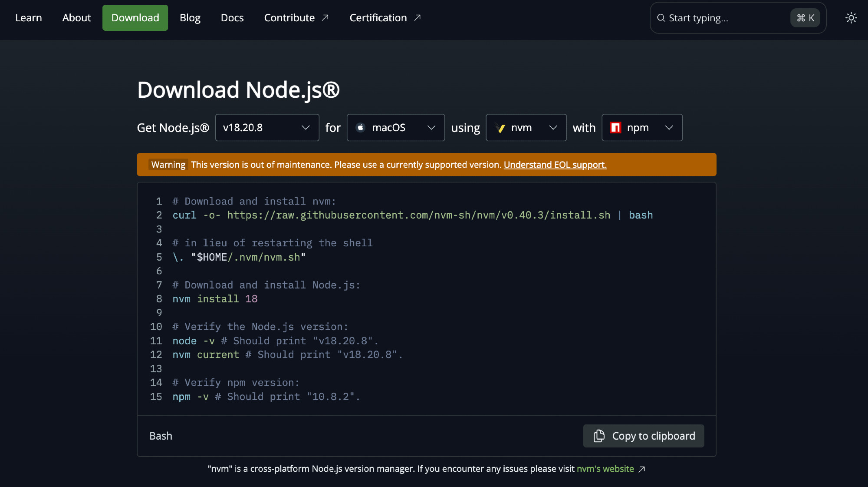Expand the nvm installation method dropdown chevron
Image resolution: width=868 pixels, height=487 pixels.
point(553,127)
